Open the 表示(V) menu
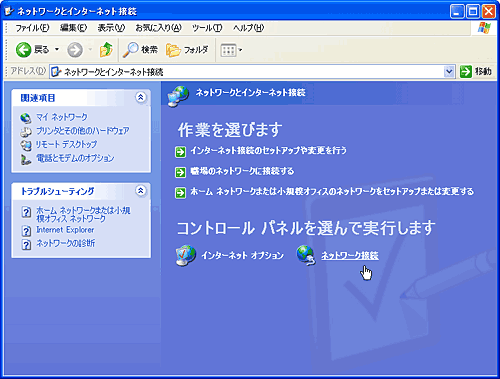 [111, 28]
